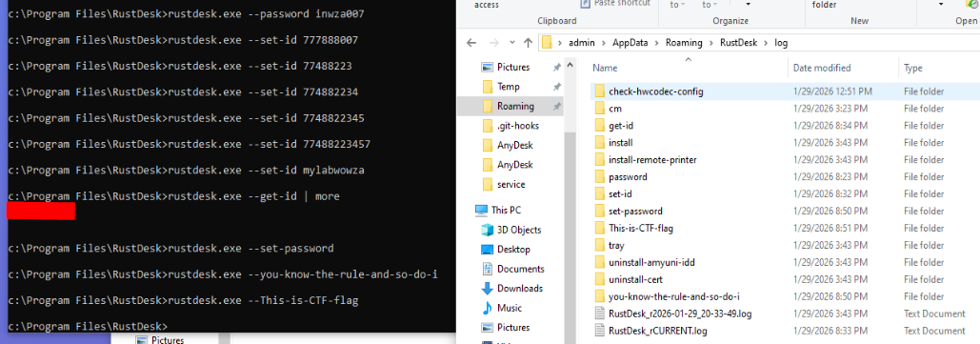The width and height of the screenshot is (980, 344).
Task: Click the folder icon beside uninstall-cert
Action: (600, 279)
